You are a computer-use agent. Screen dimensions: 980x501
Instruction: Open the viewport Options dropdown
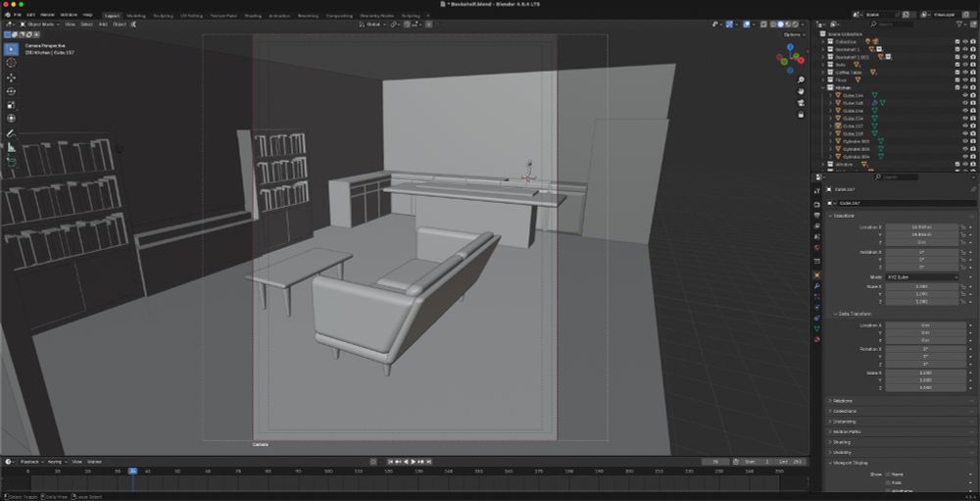(x=792, y=35)
